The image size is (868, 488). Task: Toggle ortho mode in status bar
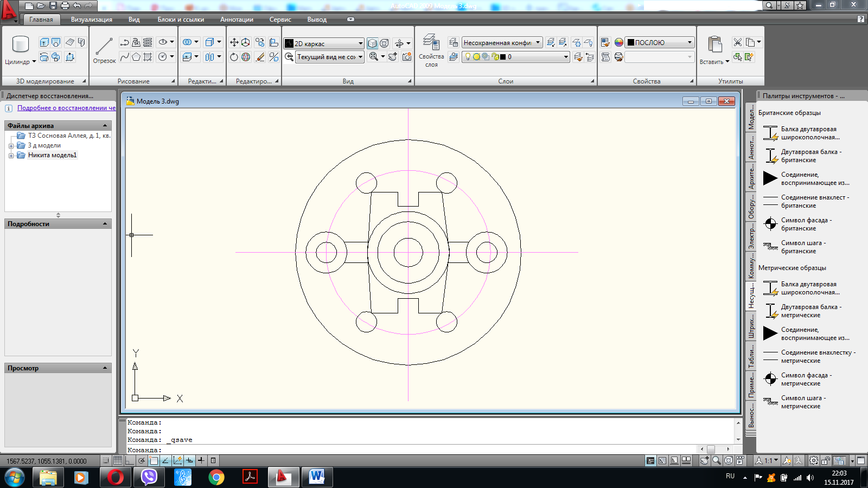click(130, 460)
